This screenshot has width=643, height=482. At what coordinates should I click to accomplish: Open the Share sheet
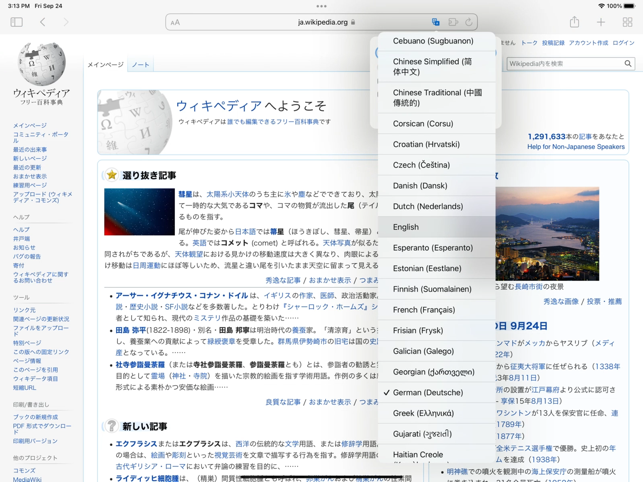tap(575, 22)
